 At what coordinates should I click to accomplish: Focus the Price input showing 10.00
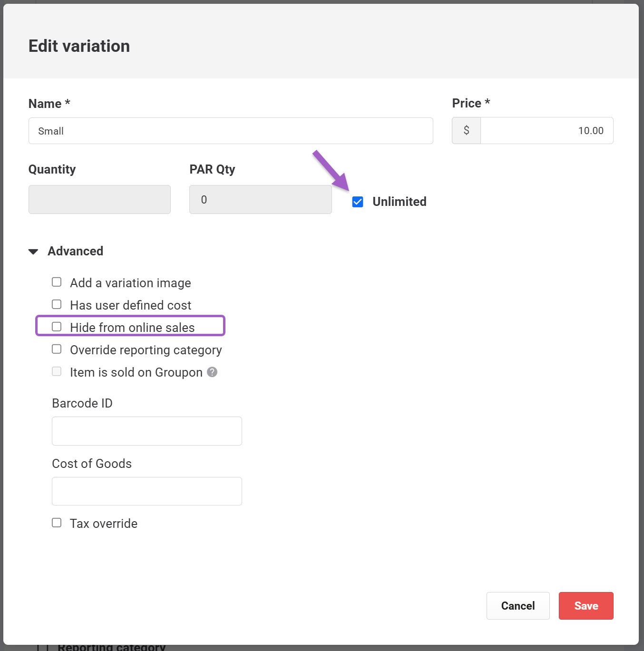[547, 130]
